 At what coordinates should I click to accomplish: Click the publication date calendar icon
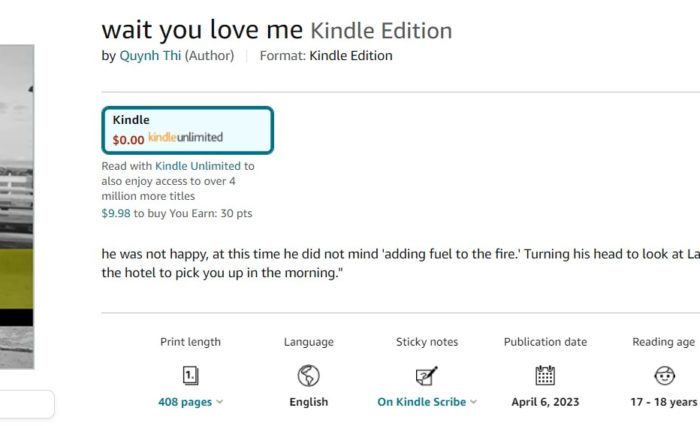545,376
